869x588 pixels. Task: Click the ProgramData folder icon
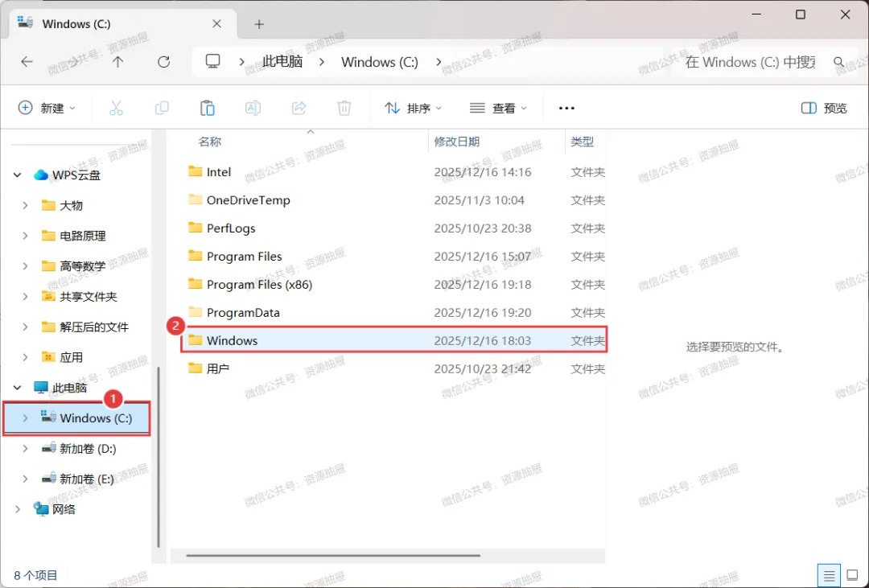(195, 312)
